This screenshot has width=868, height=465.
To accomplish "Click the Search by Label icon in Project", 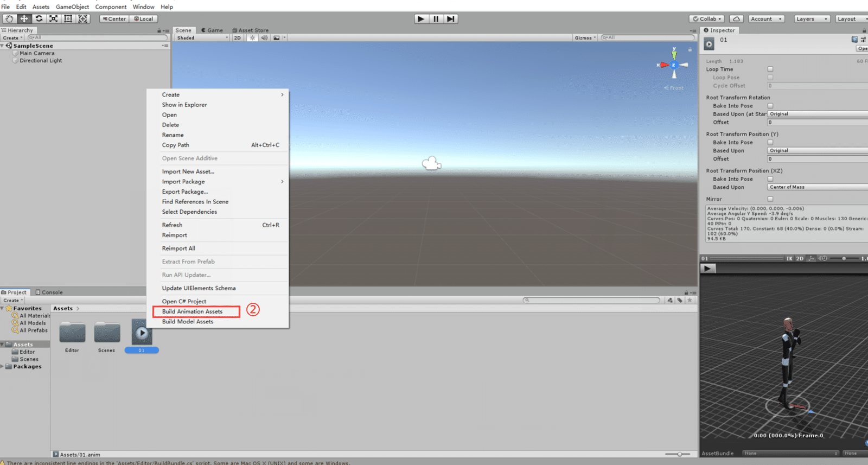I will pyautogui.click(x=680, y=300).
